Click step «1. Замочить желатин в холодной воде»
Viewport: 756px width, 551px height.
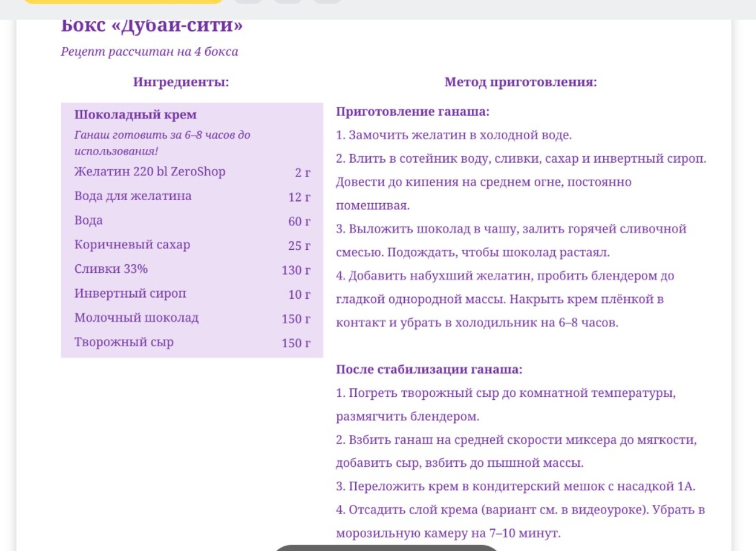point(454,136)
